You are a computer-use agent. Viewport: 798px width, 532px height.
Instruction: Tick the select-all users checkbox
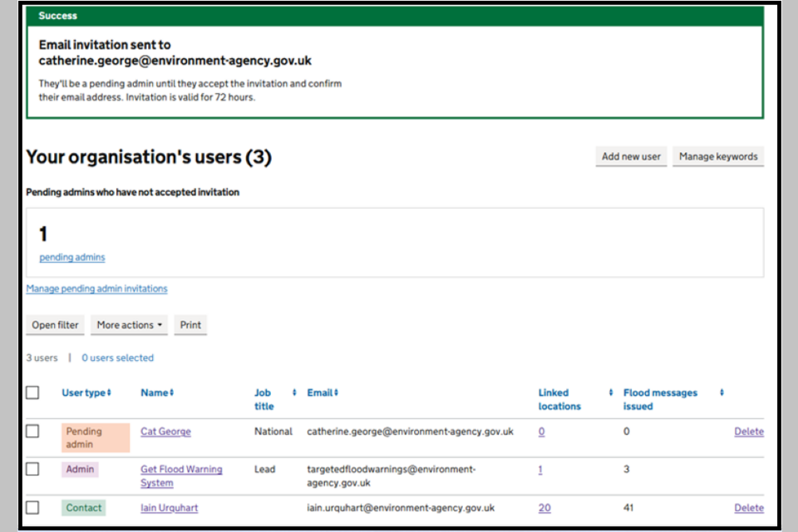point(32,392)
